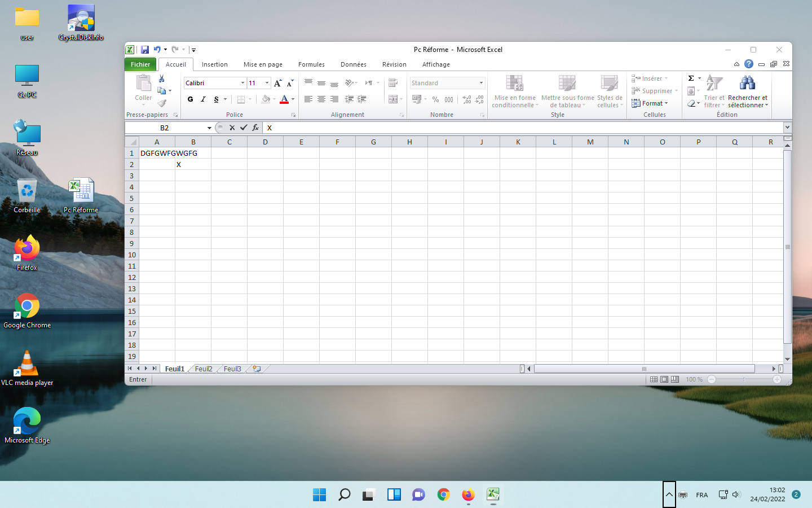Toggle bold (G) formatting
Screen dimensions: 812x508
[x=191, y=99]
